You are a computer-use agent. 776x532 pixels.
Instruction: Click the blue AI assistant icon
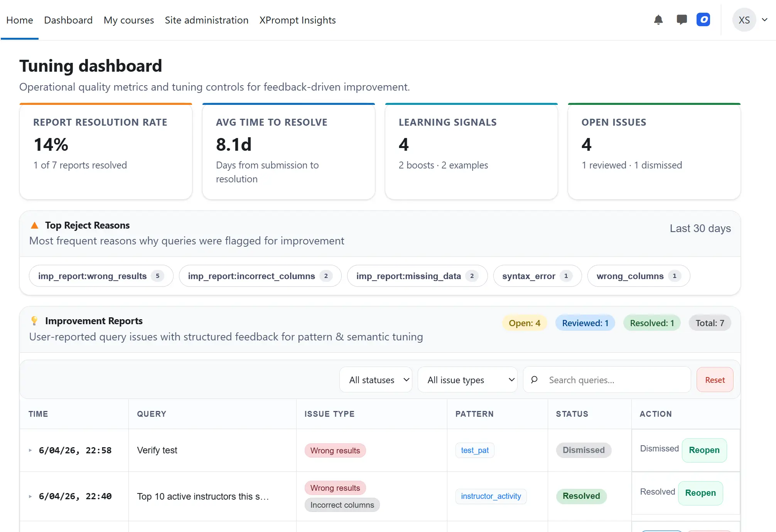(703, 20)
